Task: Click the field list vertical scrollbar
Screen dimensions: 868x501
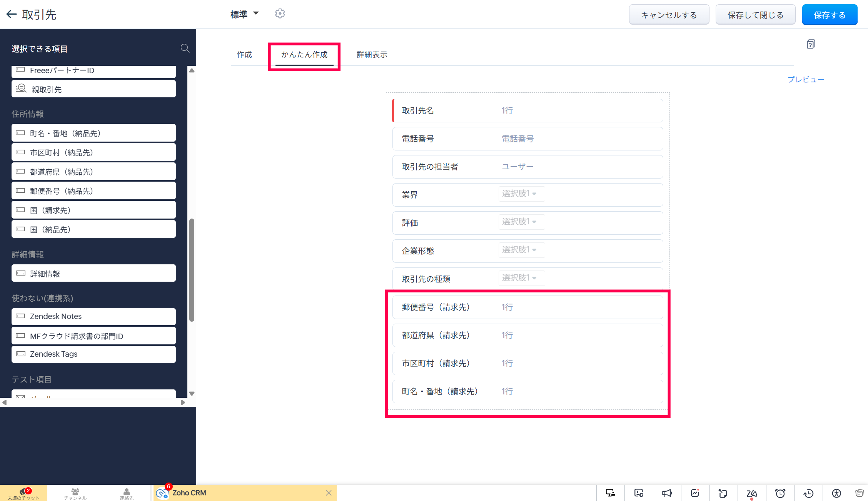Action: (x=192, y=269)
